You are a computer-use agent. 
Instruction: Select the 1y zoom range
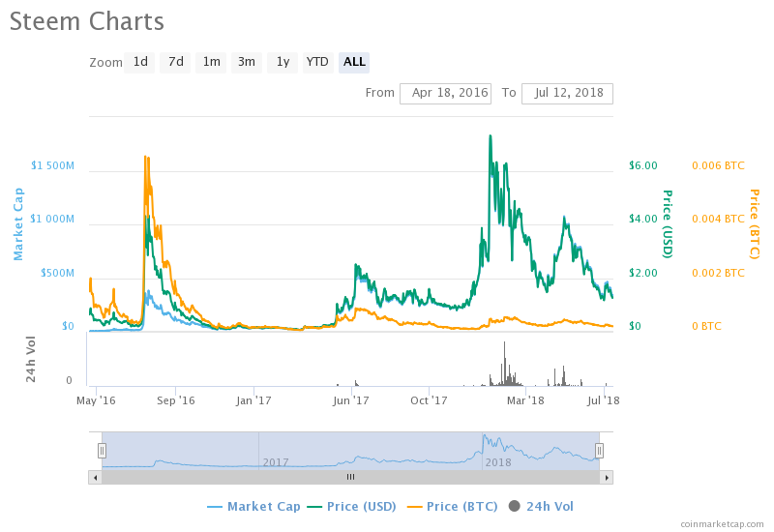point(283,62)
